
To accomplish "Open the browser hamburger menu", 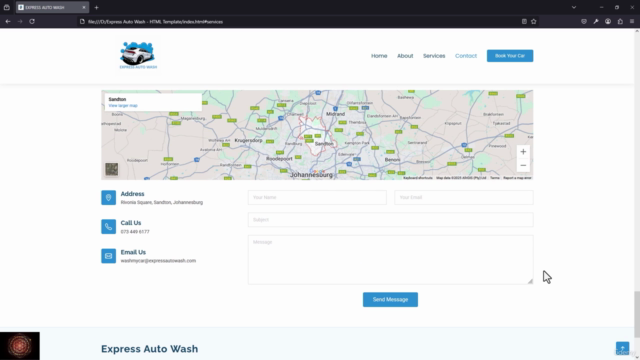I will click(632, 21).
